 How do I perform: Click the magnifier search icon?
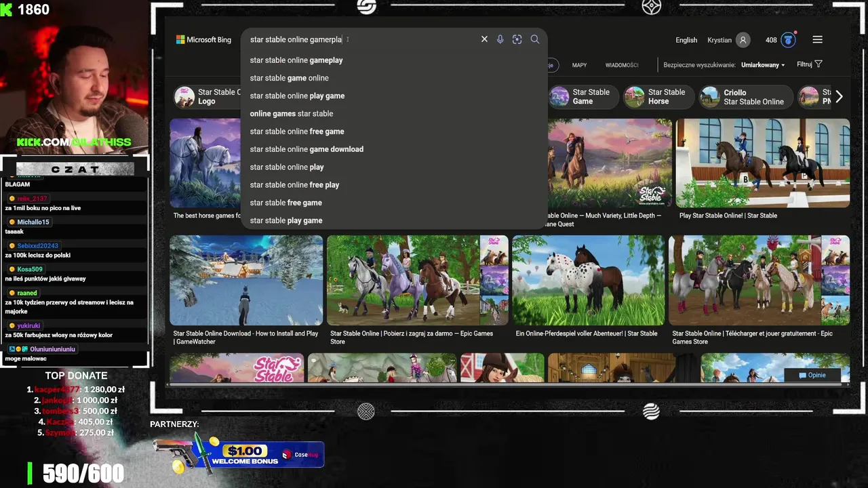[535, 39]
